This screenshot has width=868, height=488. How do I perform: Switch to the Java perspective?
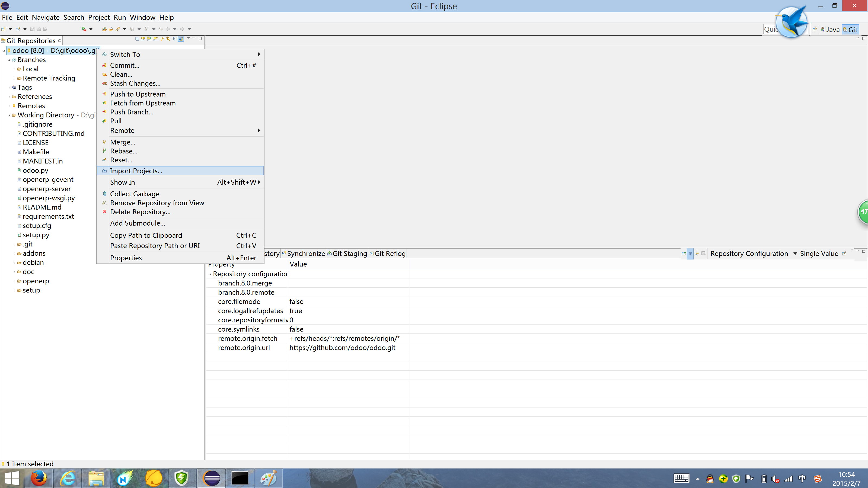[x=830, y=30]
